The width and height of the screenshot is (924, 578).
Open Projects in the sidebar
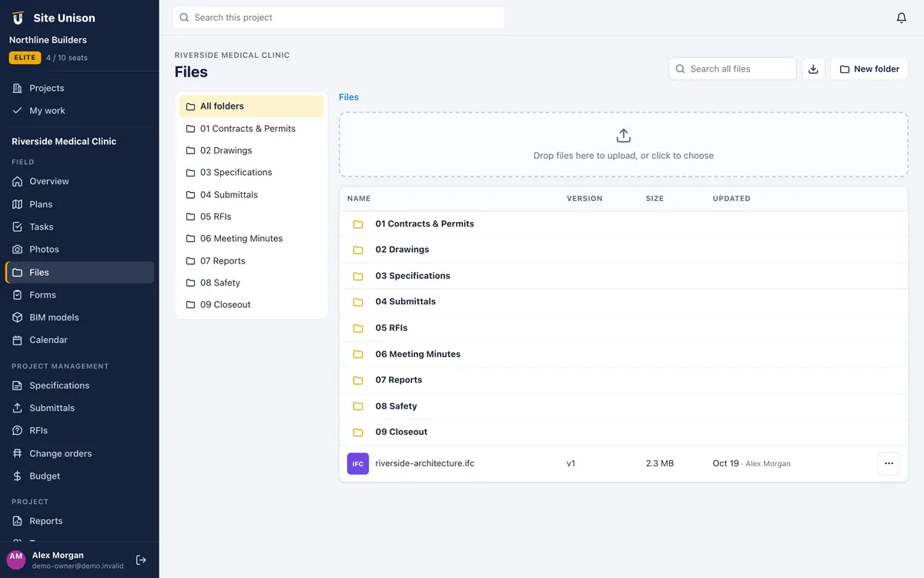tap(79, 88)
